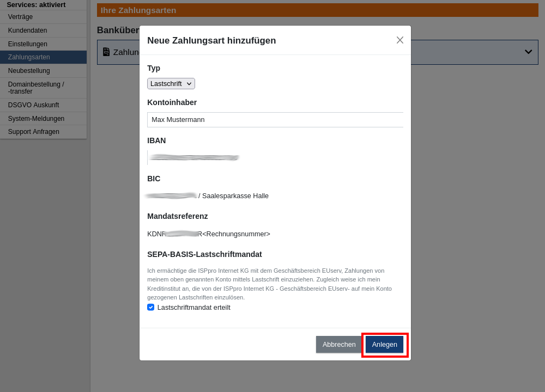Click the Lastschriftmandat erteilt label text
The image size is (545, 392).
click(193, 308)
